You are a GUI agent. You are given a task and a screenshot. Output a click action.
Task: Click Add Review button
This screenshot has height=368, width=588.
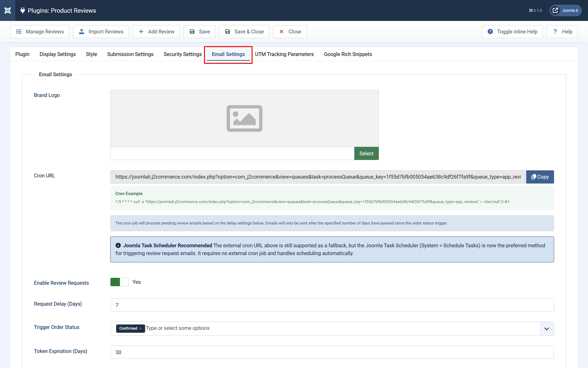point(156,32)
